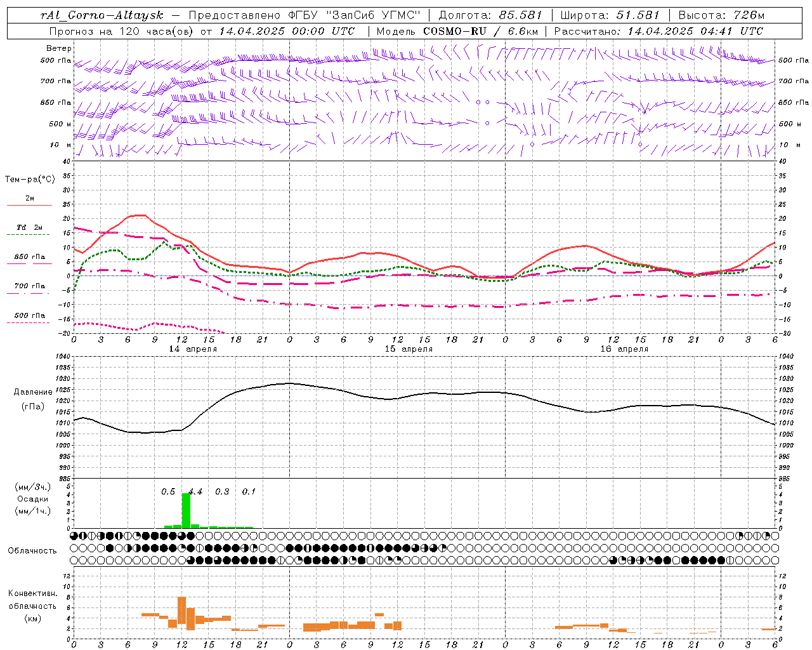Click the station name rAl_Gorno-Altaysk

click(101, 15)
